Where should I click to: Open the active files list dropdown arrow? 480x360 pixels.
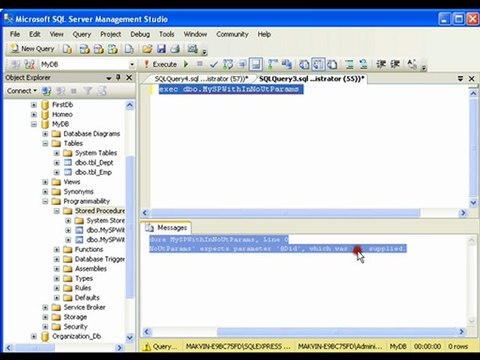(460, 79)
